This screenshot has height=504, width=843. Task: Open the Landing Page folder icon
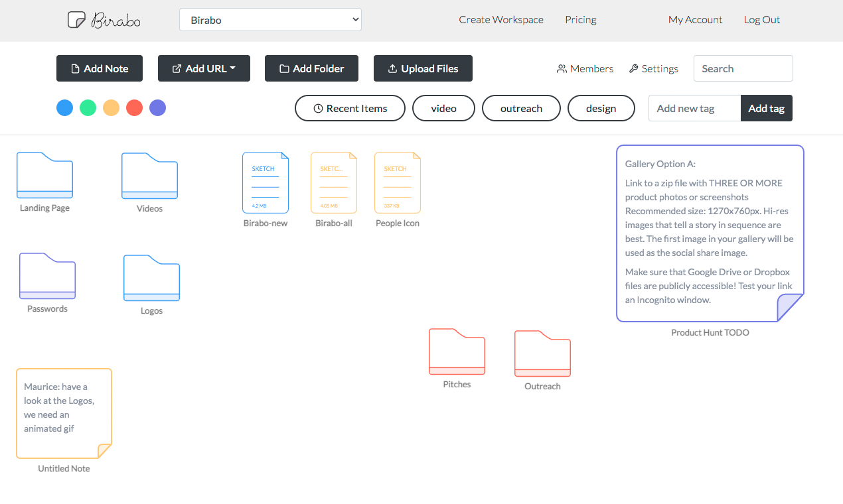[44, 175]
